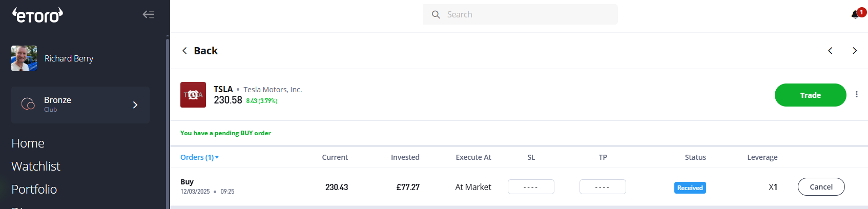Go to the previous instrument arrow

point(830,51)
